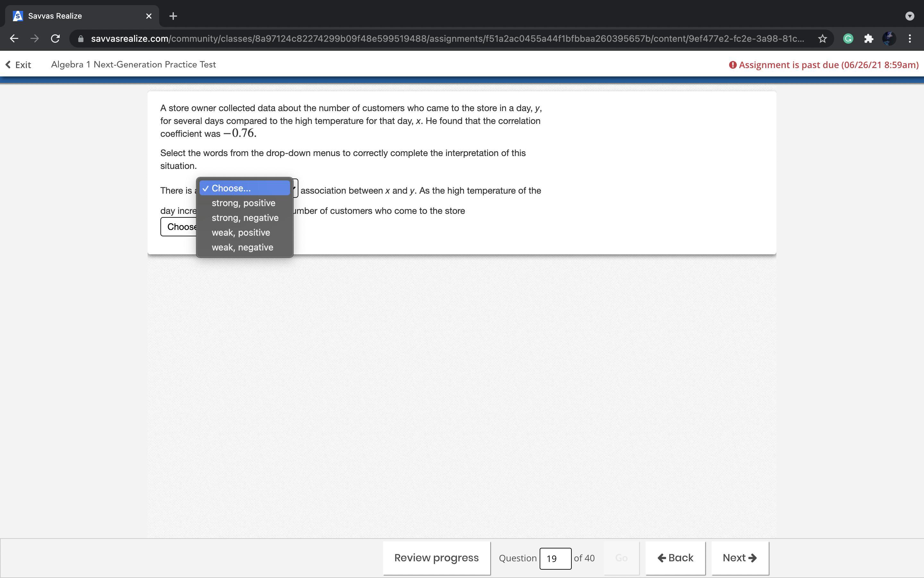Open the Grammarly extension icon

848,39
